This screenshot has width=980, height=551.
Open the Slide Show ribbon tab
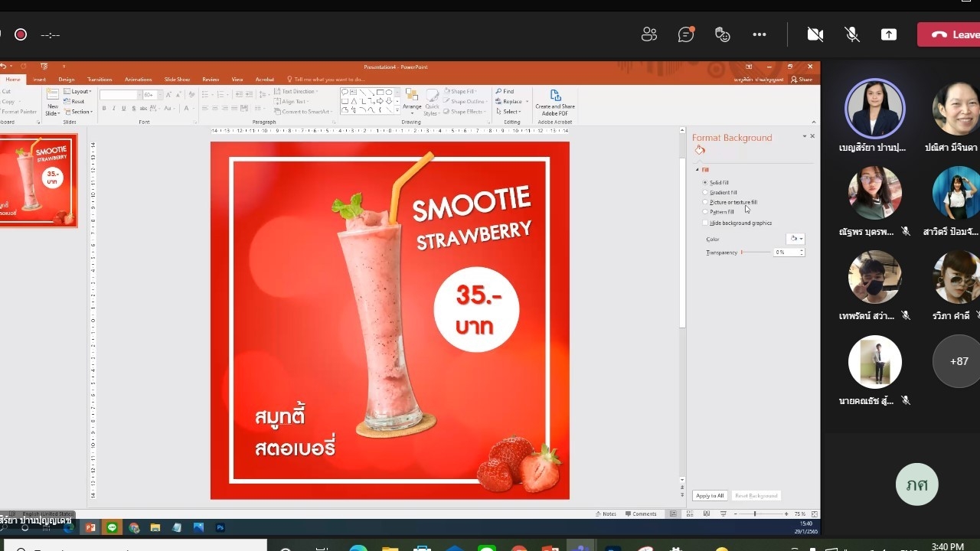177,80
